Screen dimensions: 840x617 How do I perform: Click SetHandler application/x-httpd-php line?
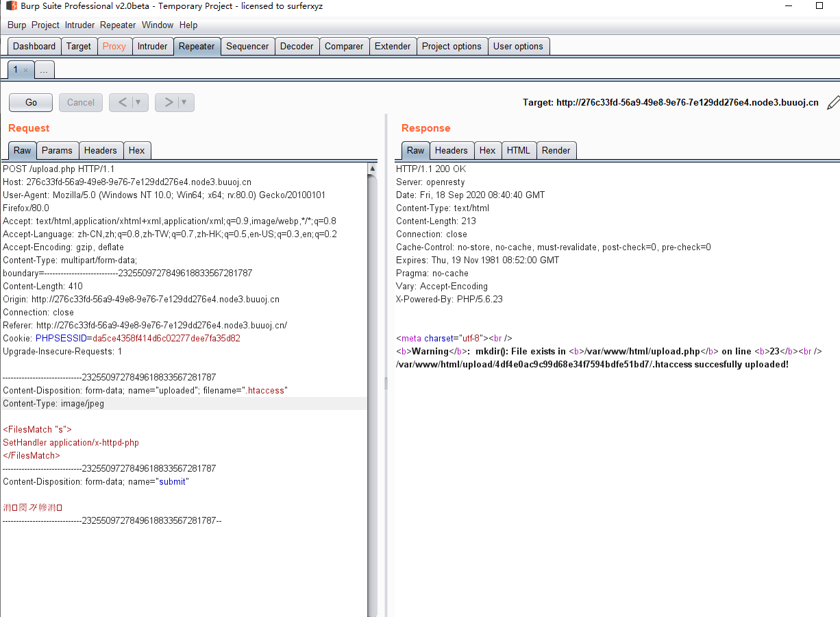[71, 443]
